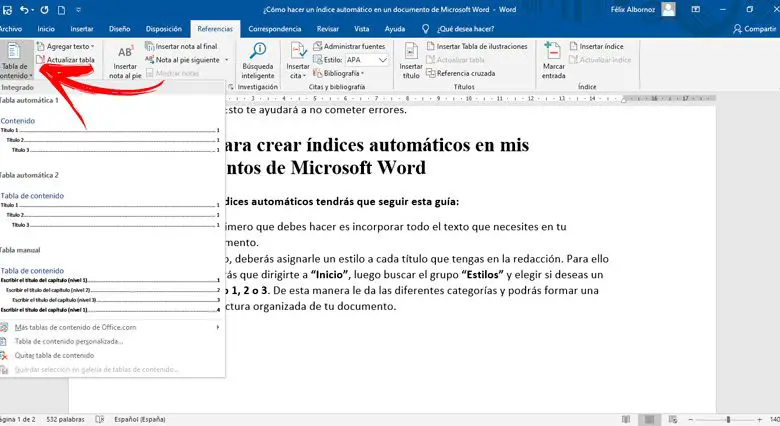The width and height of the screenshot is (780, 426).
Task: Click Nota al pie siguiente
Action: pyautogui.click(x=182, y=60)
